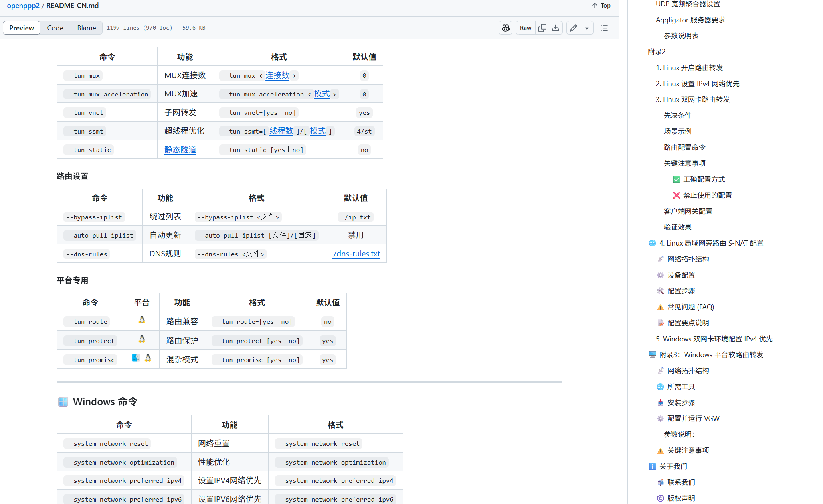Open the file outline list icon
The width and height of the screenshot is (823, 504).
pos(604,28)
